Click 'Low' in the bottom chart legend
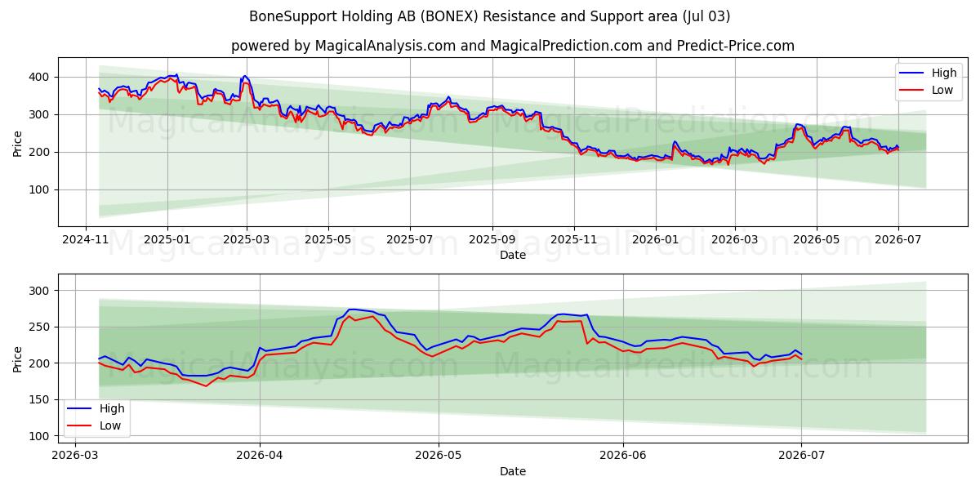The width and height of the screenshot is (980, 490). tap(110, 425)
